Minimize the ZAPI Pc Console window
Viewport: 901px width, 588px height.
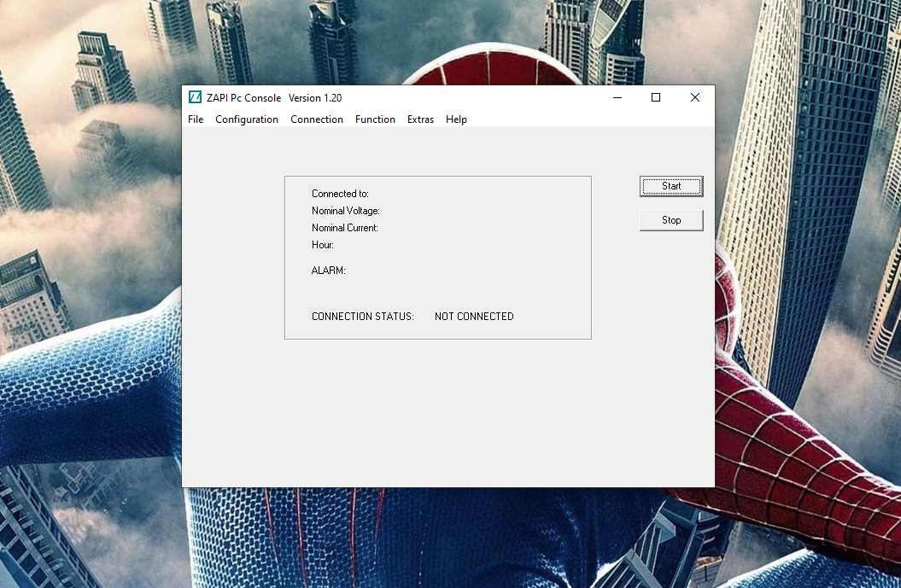617,97
